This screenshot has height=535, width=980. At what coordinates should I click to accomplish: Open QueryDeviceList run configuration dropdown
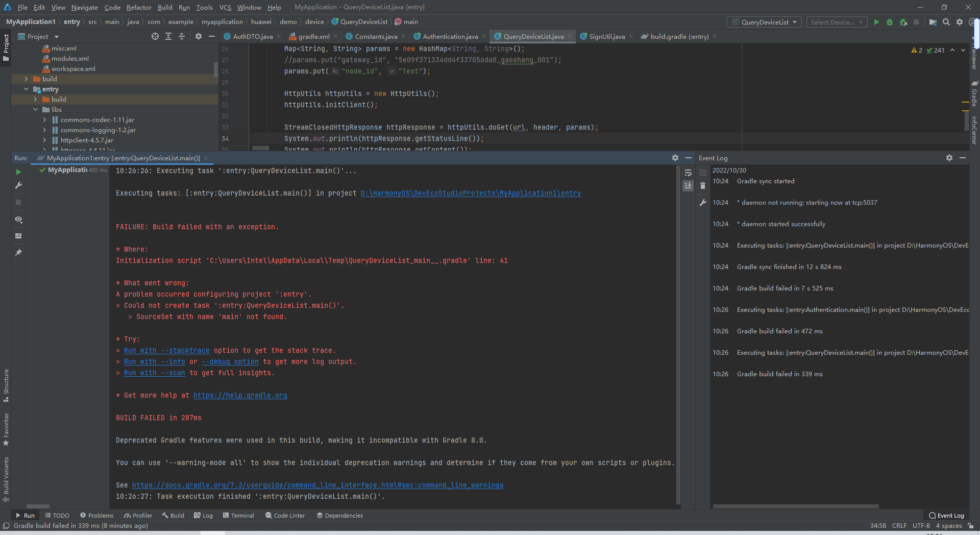coord(764,22)
